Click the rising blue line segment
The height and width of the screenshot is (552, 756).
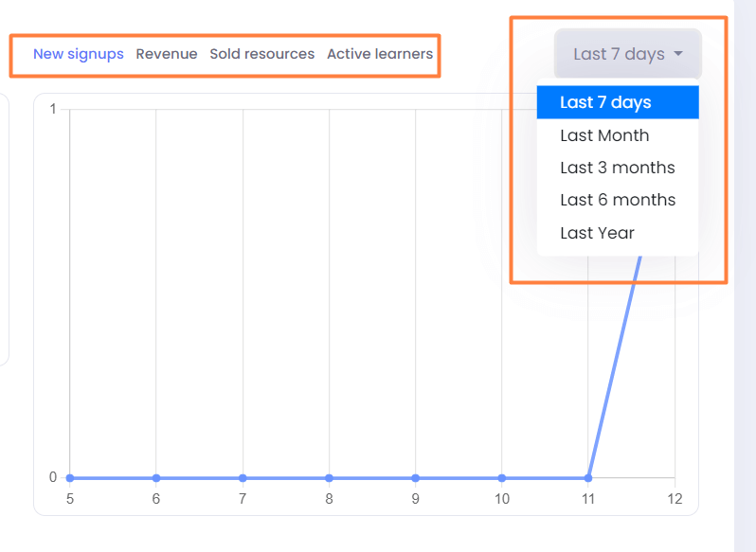click(615, 366)
